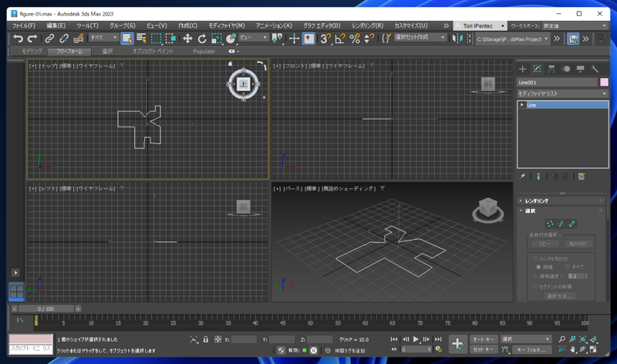Click the 選択方法... button
Image resolution: width=617 pixels, height=364 pixels.
coord(560,296)
